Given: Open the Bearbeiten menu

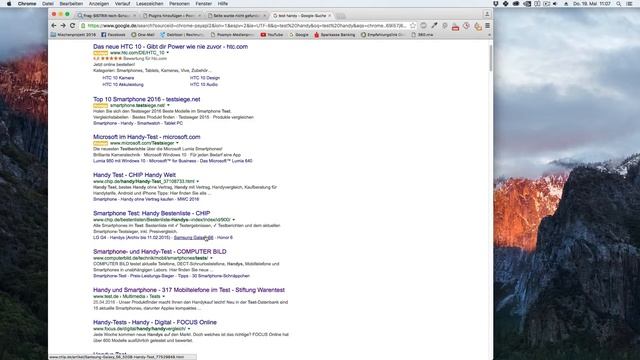Looking at the screenshot, I should [x=71, y=4].
